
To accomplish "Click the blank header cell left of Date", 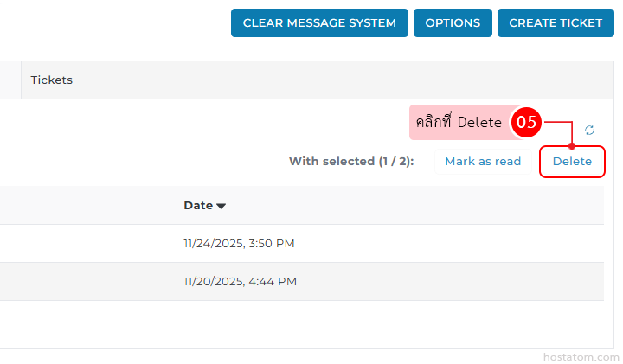I will (x=87, y=206).
